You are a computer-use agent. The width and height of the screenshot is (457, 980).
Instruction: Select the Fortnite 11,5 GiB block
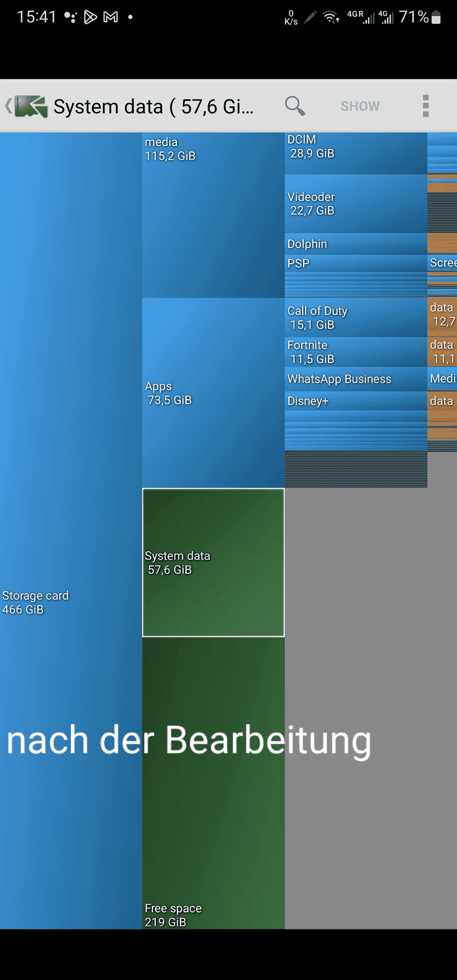point(356,352)
